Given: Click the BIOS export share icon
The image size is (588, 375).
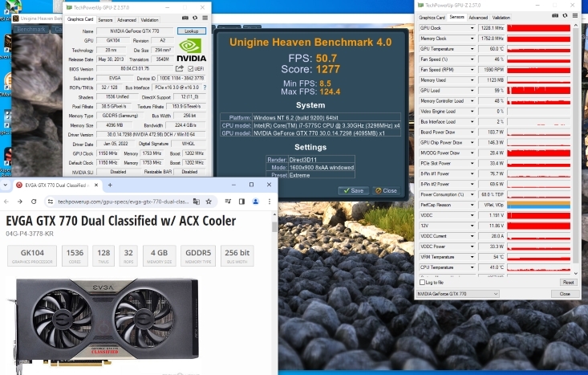Looking at the screenshot, I should [180, 68].
